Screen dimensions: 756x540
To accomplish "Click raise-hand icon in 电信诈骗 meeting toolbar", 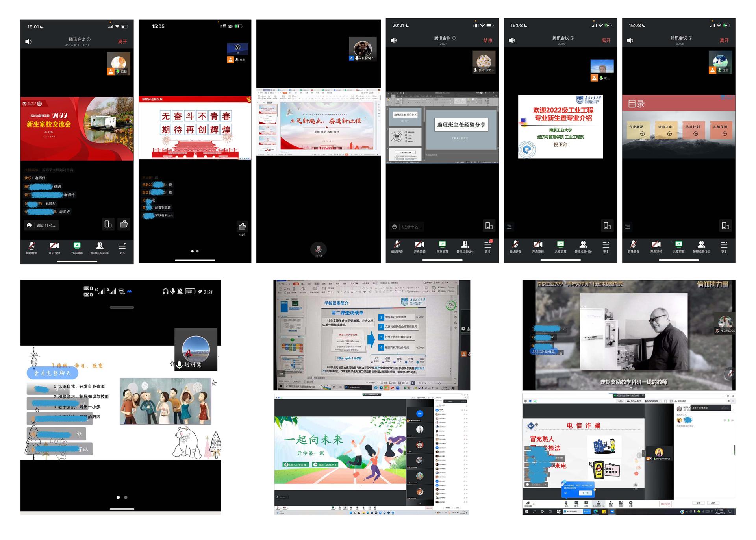I will 566,503.
